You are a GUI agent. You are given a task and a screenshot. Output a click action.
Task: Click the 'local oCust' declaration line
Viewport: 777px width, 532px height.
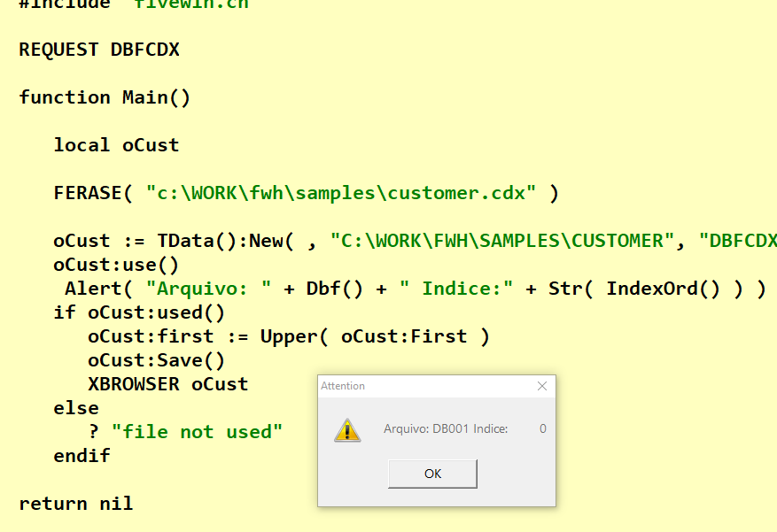116,145
